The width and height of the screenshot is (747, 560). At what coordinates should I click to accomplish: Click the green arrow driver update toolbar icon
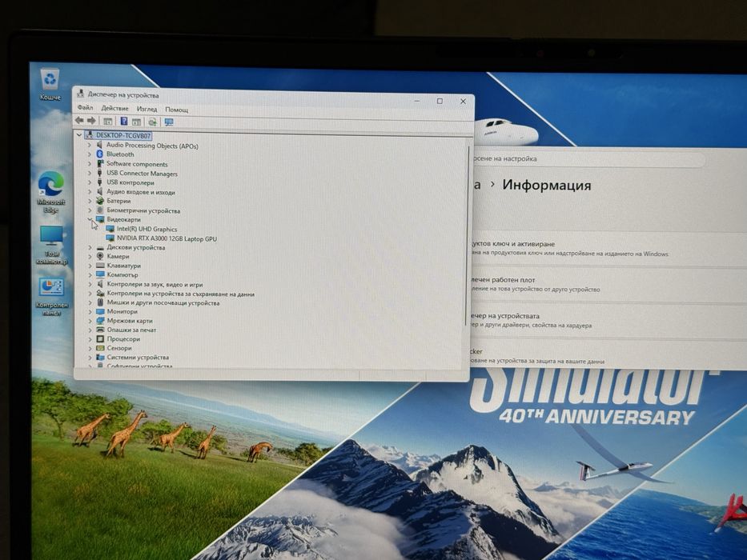pos(152,122)
